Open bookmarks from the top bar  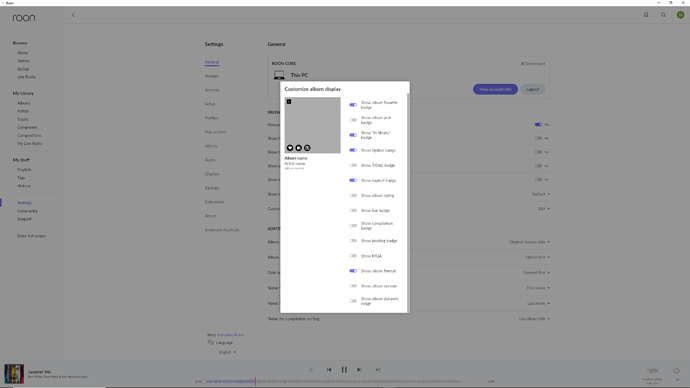pos(646,15)
